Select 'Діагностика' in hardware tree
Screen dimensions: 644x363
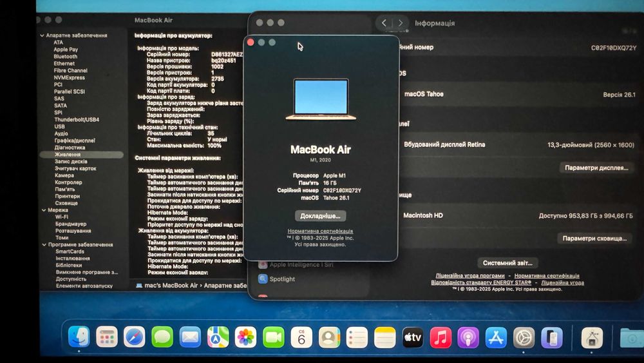(70, 147)
